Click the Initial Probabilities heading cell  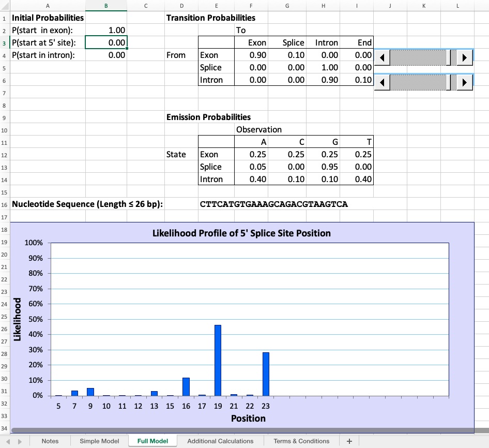coord(48,18)
